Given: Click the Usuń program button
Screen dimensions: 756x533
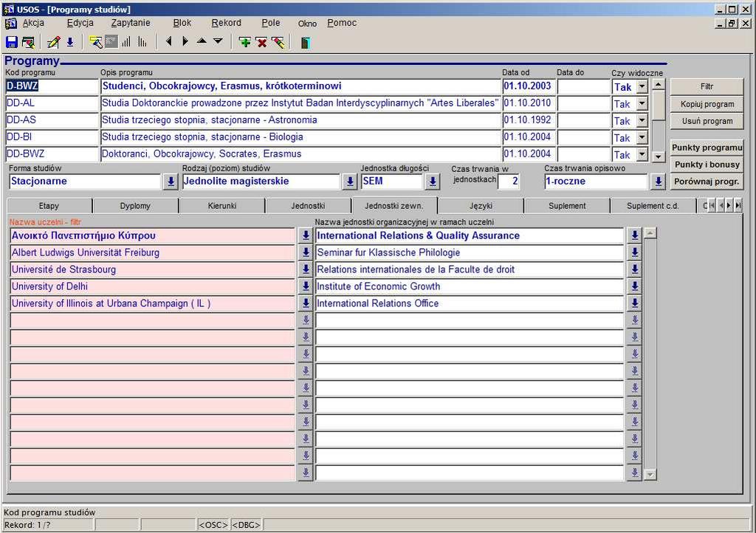Looking at the screenshot, I should pyautogui.click(x=707, y=121).
